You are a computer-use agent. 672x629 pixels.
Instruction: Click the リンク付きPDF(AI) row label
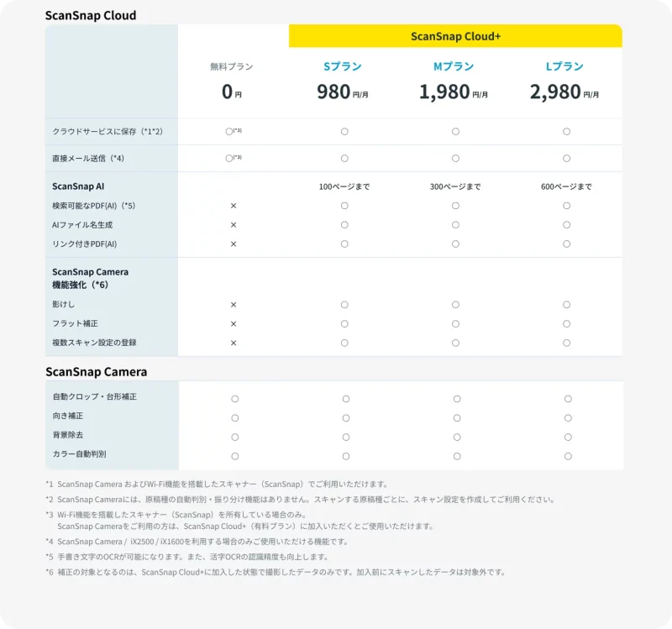(85, 244)
